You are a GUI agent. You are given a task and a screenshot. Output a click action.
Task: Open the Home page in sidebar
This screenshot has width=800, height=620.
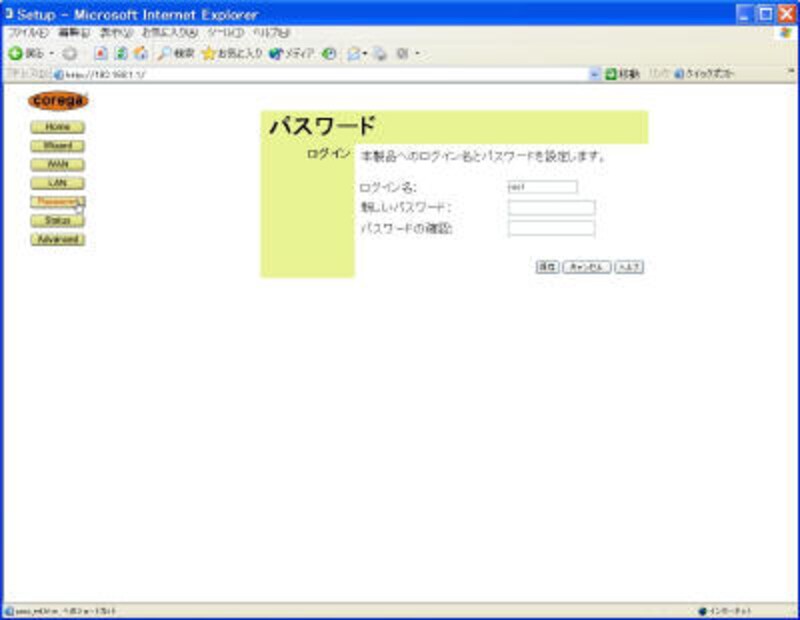(57, 127)
